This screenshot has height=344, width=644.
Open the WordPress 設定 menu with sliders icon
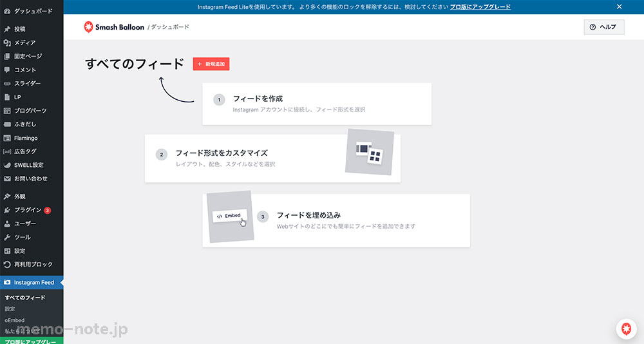click(x=32, y=251)
